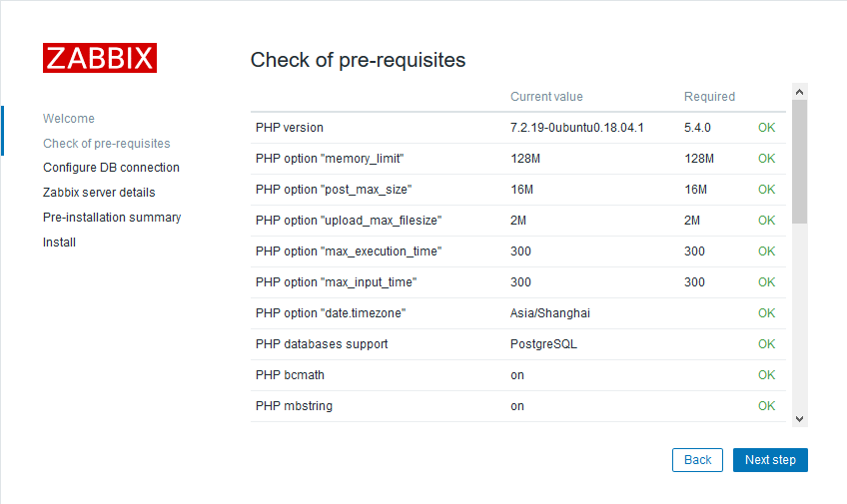Click the vertical scrollbar thumb

(799, 160)
